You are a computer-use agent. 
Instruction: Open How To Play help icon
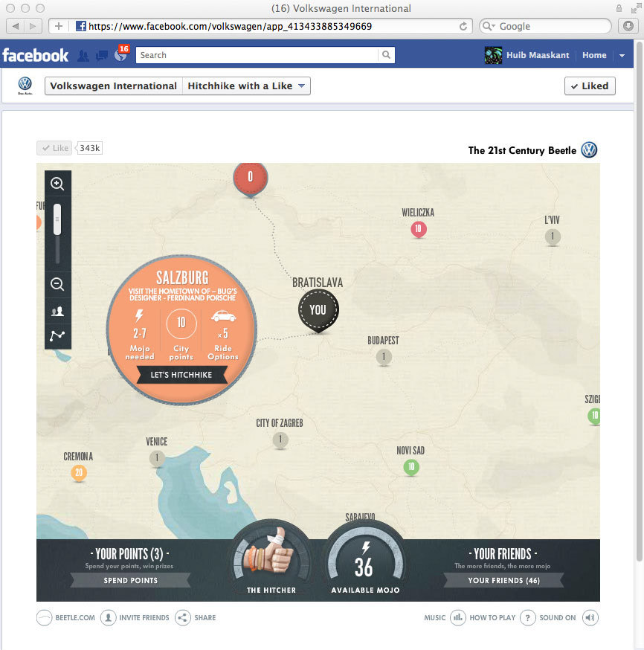click(x=527, y=618)
